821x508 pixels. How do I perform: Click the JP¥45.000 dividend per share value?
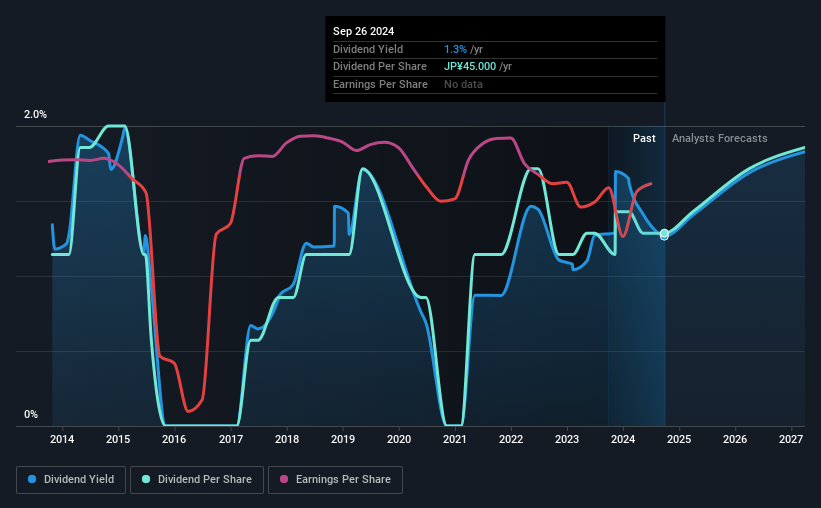coord(470,67)
